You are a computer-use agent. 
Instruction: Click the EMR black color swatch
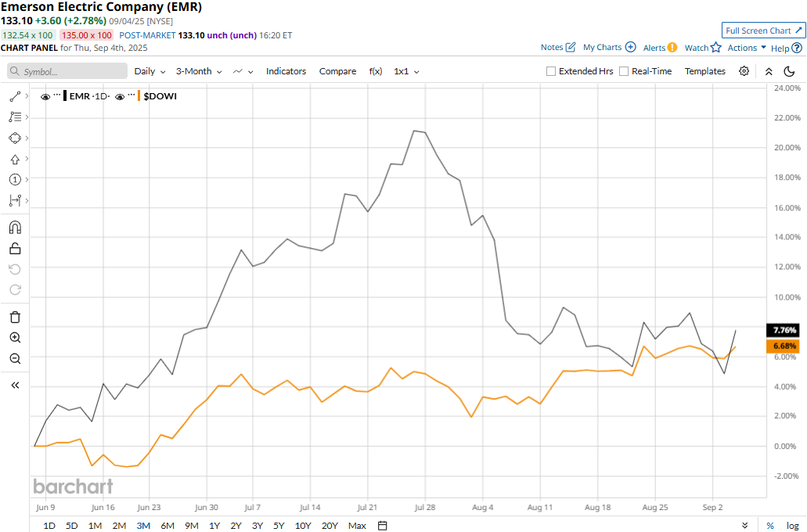click(x=65, y=96)
